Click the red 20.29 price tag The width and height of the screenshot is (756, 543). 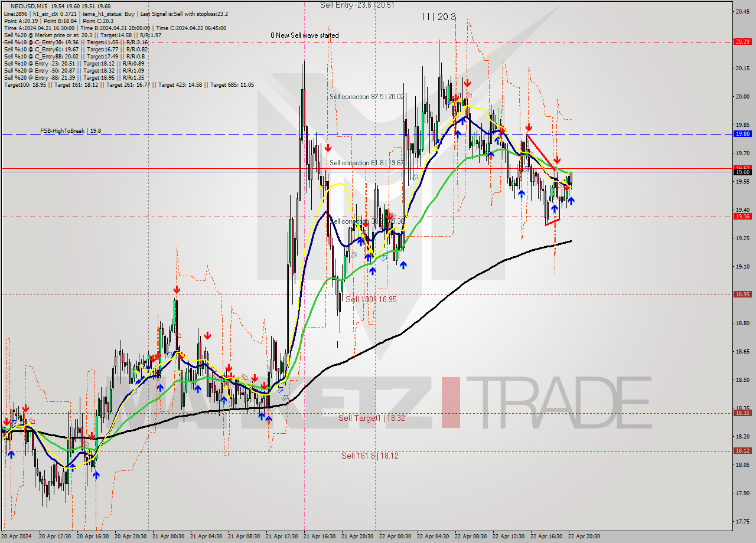[742, 41]
